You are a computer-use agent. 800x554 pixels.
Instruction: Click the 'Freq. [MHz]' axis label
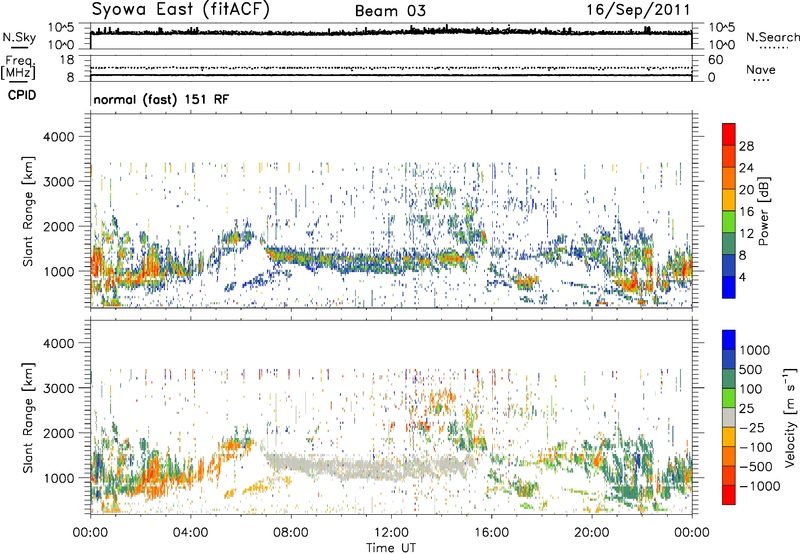tap(19, 68)
